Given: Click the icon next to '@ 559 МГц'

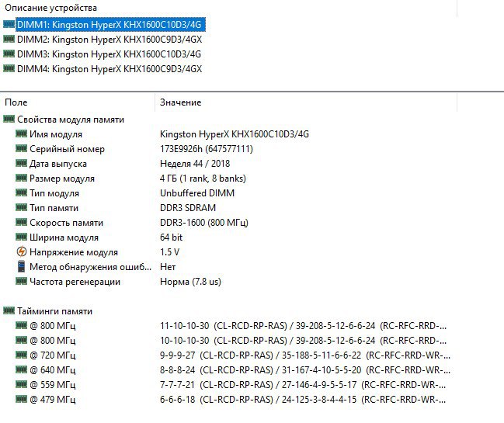Looking at the screenshot, I should [x=21, y=385].
